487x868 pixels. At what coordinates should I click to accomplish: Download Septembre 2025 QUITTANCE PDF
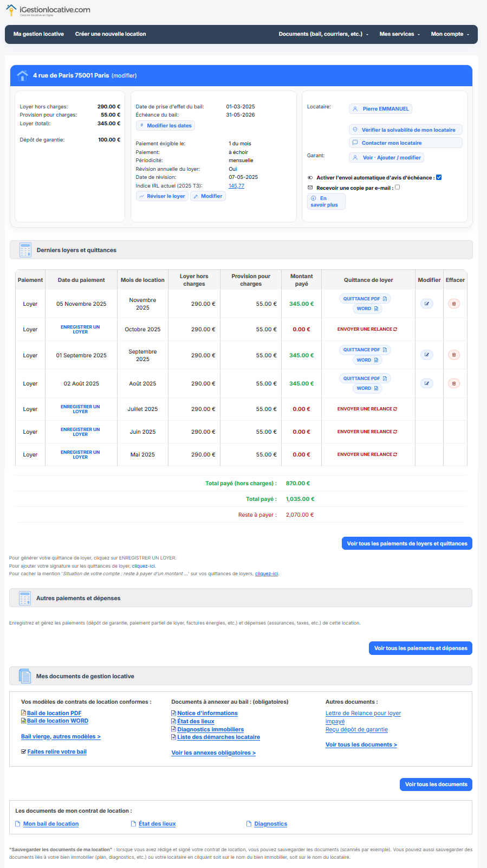365,350
